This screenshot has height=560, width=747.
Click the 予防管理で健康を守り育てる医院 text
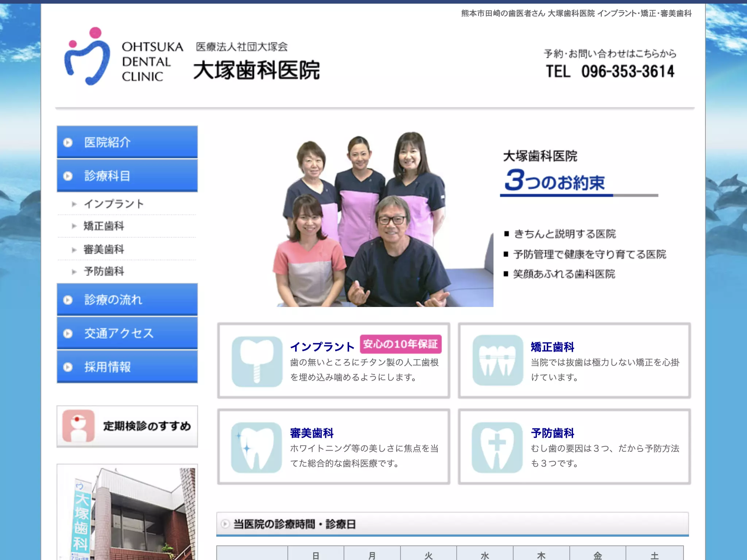click(x=589, y=254)
